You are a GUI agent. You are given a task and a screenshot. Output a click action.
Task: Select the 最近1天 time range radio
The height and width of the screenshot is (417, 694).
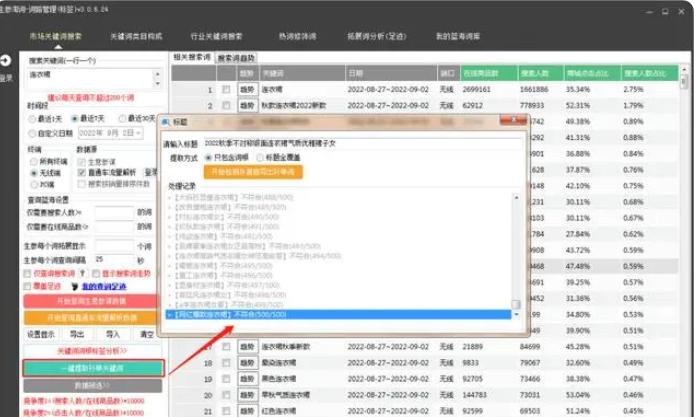click(x=32, y=119)
